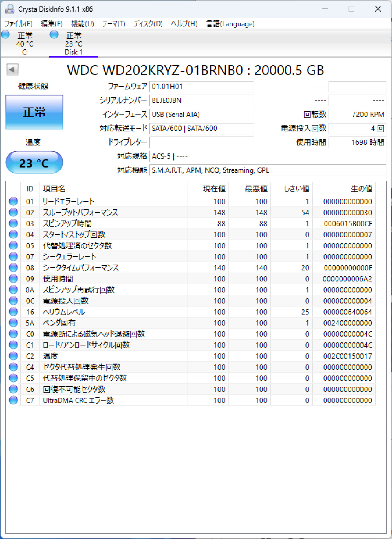Click status orb of row 0C 電源投入回数
This screenshot has width=392, height=539.
[13, 300]
